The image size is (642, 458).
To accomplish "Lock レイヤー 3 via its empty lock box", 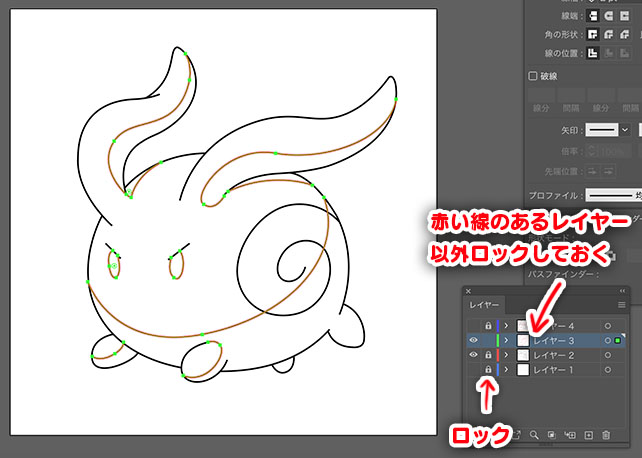I will 488,341.
